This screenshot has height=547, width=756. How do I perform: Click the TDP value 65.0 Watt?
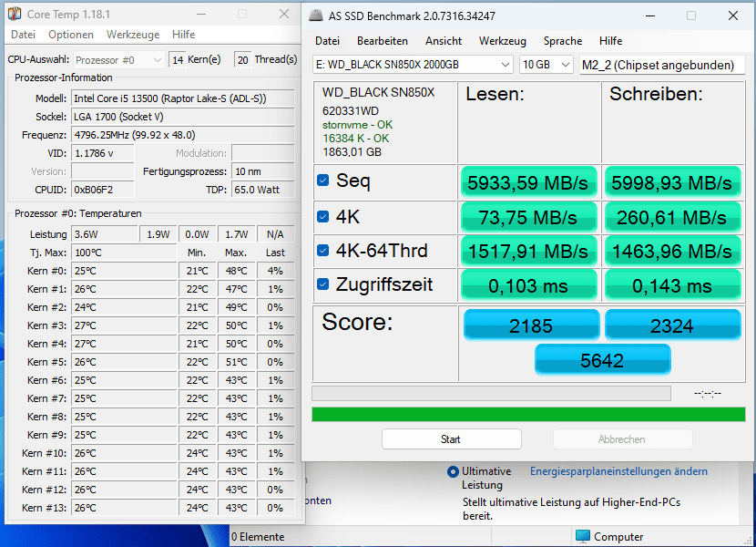pyautogui.click(x=262, y=190)
